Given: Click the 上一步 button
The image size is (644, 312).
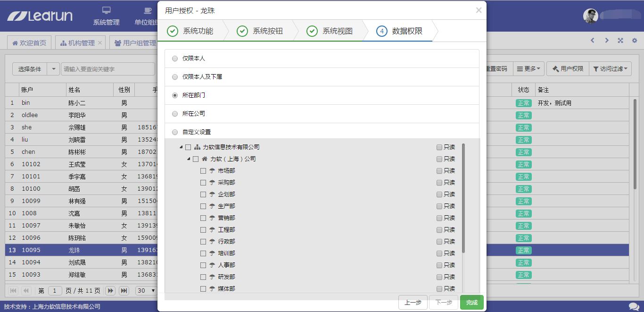Looking at the screenshot, I should 413,303.
